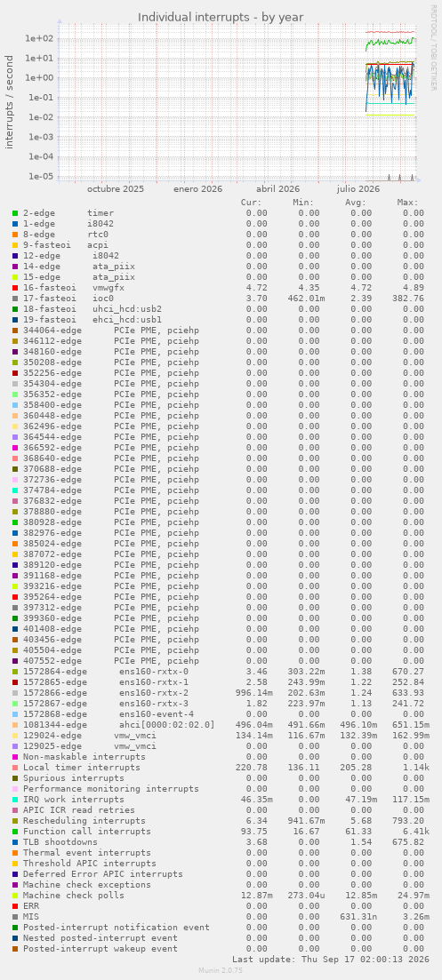This screenshot has height=980, width=442.
Task: Click the RRDTOOL / TOBI OETIKER watermark
Action: coord(433,47)
